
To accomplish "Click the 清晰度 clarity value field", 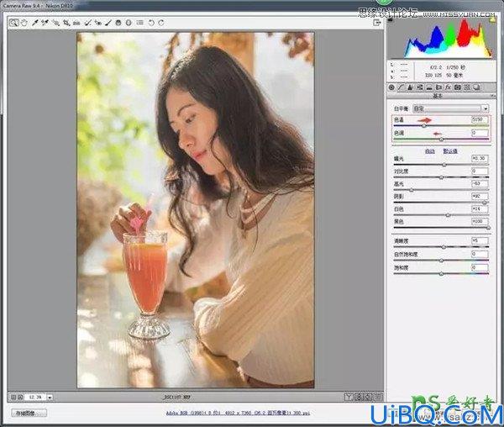I will pos(480,240).
